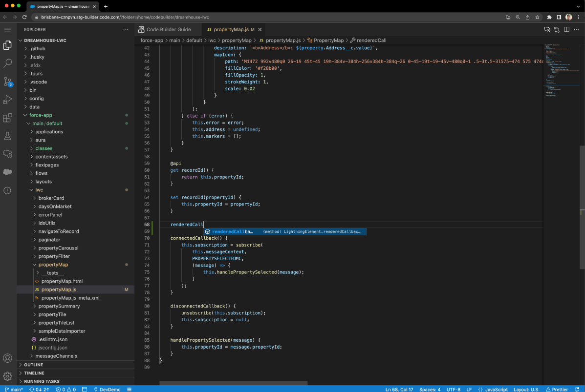Image resolution: width=585 pixels, height=392 pixels.
Task: Open propertyMap.js-meta.xml file
Action: tap(76, 298)
